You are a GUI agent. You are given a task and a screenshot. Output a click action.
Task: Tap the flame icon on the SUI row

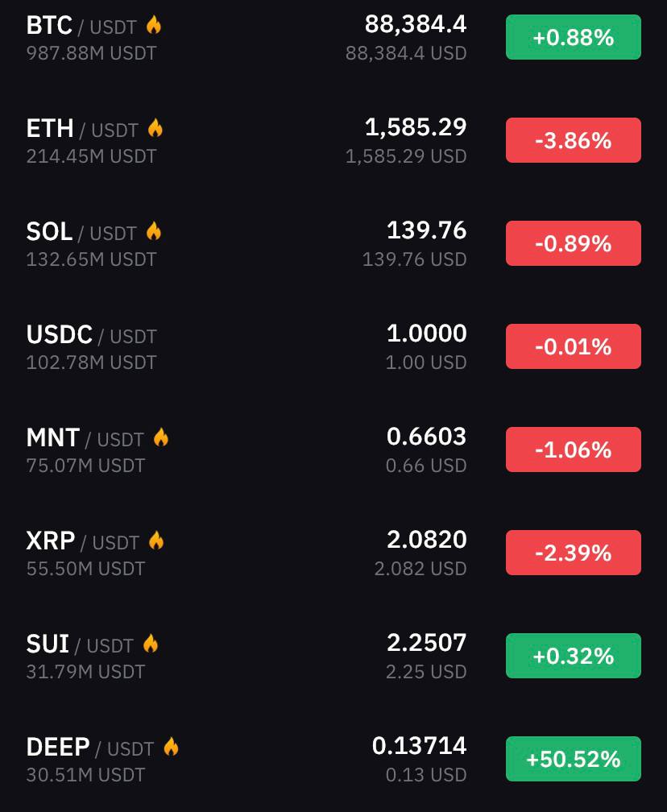point(151,643)
